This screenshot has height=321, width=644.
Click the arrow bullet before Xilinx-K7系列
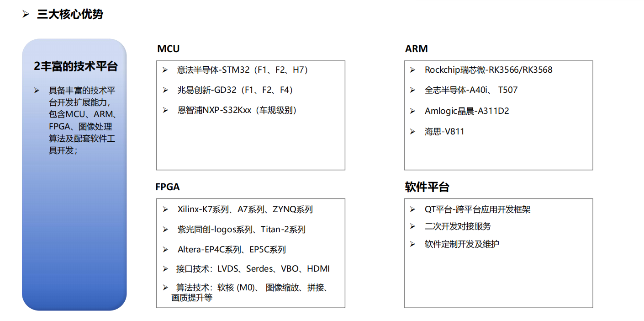click(165, 209)
